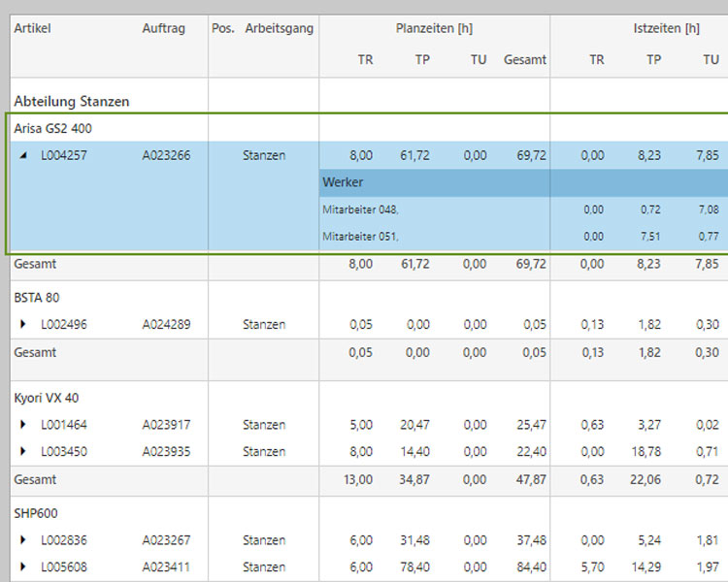Click the TR sub-header under Istzeiten
728x582 pixels.
[x=597, y=59]
